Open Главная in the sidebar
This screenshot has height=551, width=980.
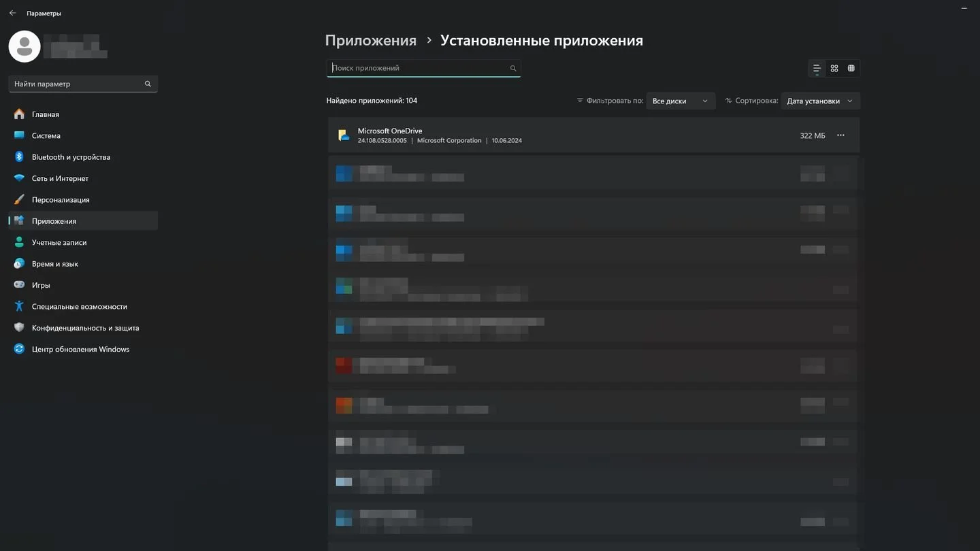(x=83, y=114)
